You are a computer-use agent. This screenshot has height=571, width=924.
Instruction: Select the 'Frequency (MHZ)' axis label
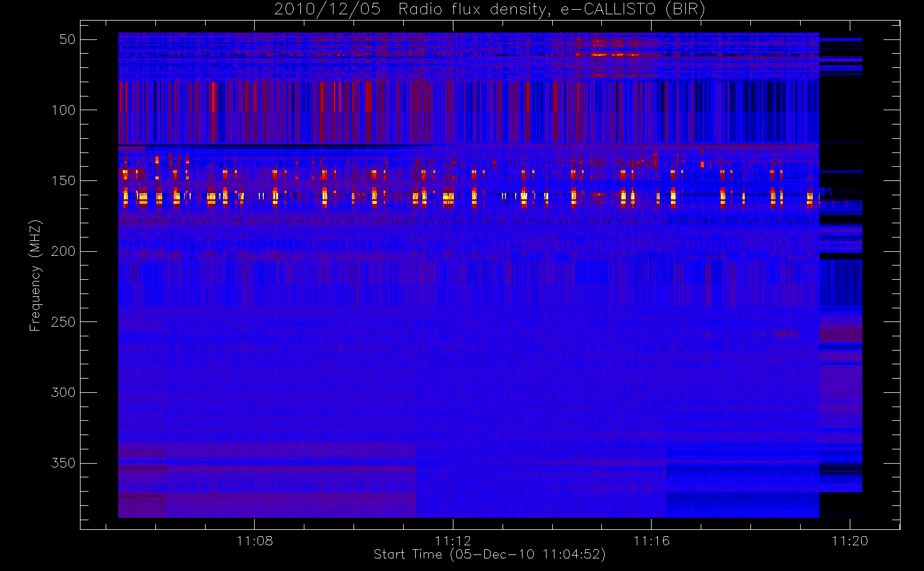(x=35, y=275)
